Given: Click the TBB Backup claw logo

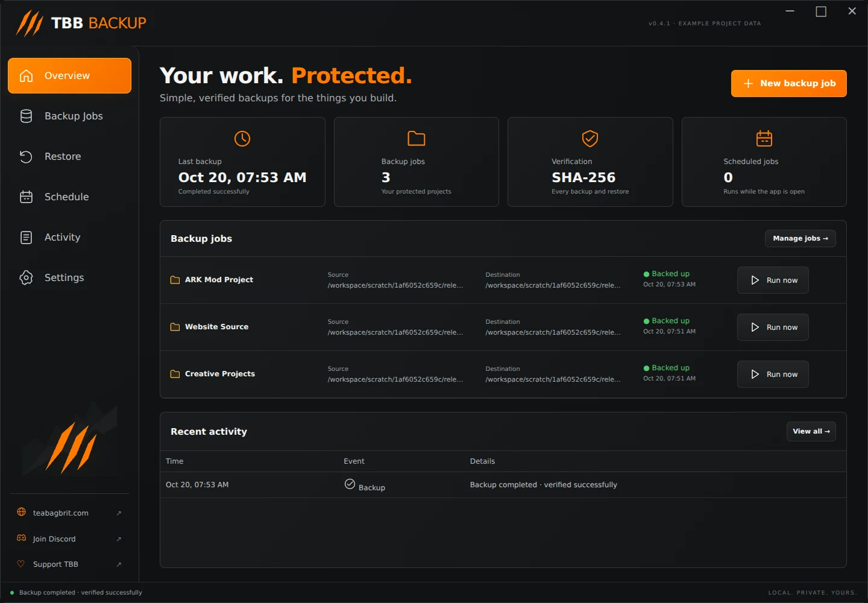Looking at the screenshot, I should [x=30, y=24].
